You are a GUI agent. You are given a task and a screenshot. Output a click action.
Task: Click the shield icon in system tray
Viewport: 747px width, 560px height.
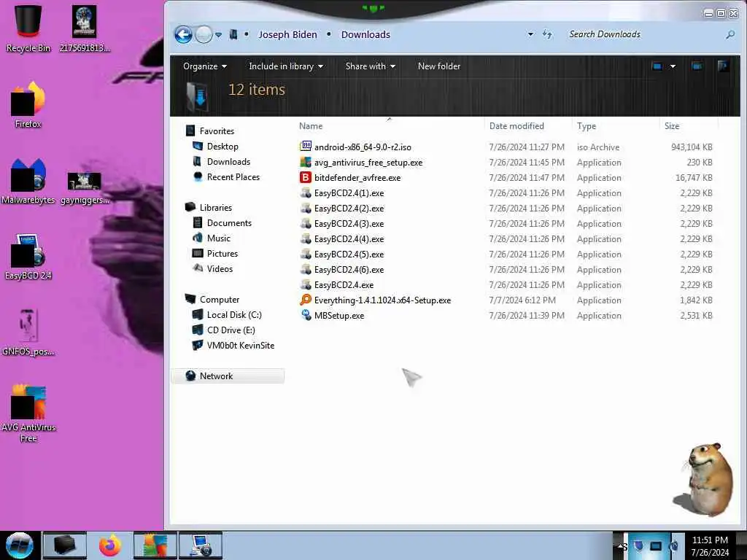tap(638, 545)
